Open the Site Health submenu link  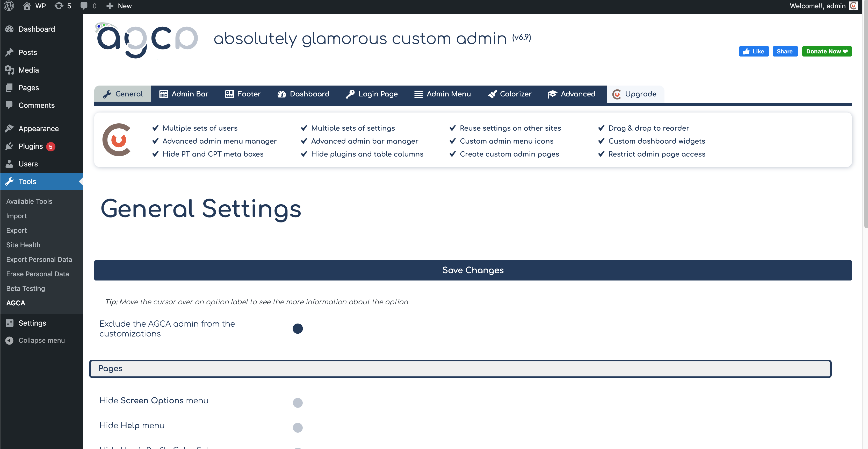[x=23, y=244]
